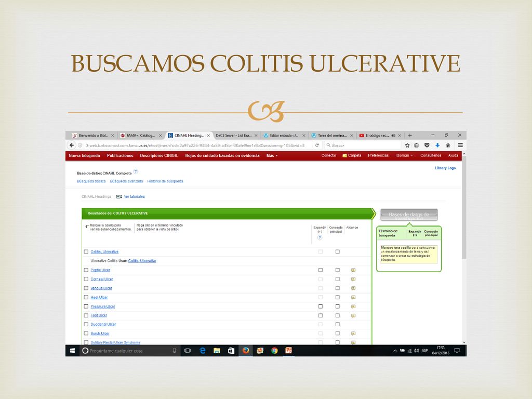Open the Windows Start menu
Image resolution: width=532 pixels, height=399 pixels.
(x=72, y=351)
